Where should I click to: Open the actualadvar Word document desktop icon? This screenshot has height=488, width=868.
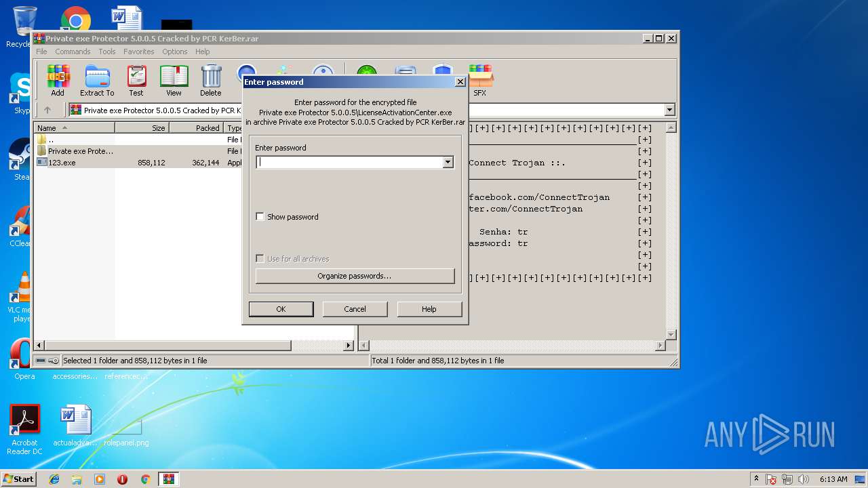pos(75,426)
